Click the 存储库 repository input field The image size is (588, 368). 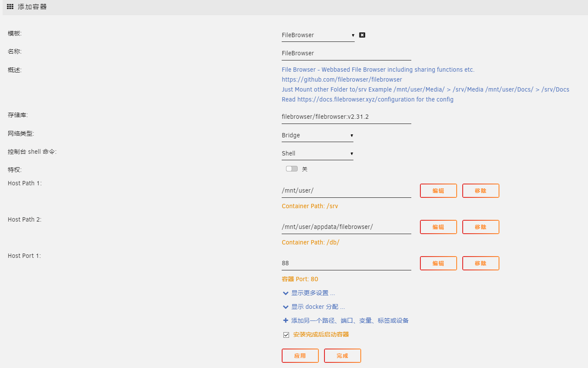pos(346,117)
